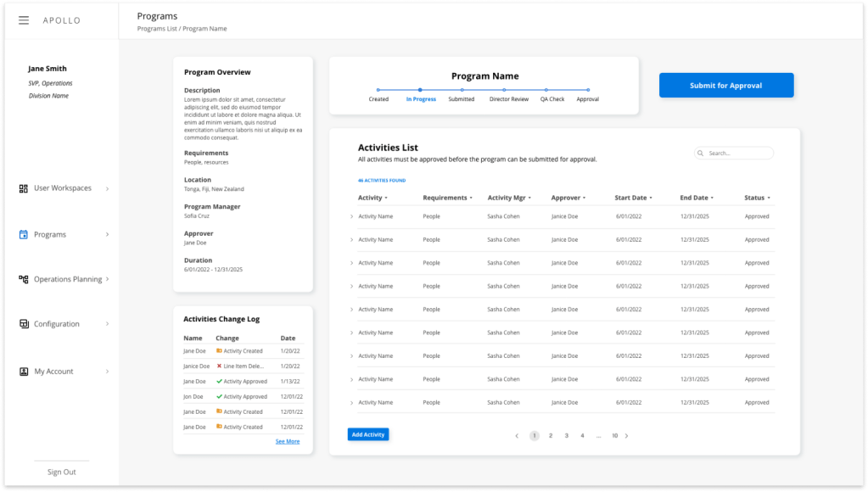868x492 pixels.
Task: Expand the first Activity Name row
Action: click(x=351, y=216)
